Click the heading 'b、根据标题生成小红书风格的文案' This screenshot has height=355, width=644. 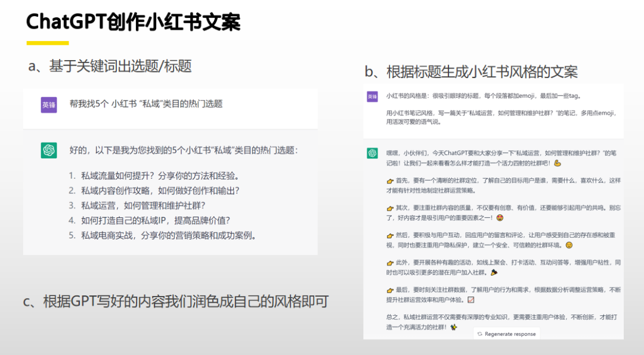coord(471,72)
